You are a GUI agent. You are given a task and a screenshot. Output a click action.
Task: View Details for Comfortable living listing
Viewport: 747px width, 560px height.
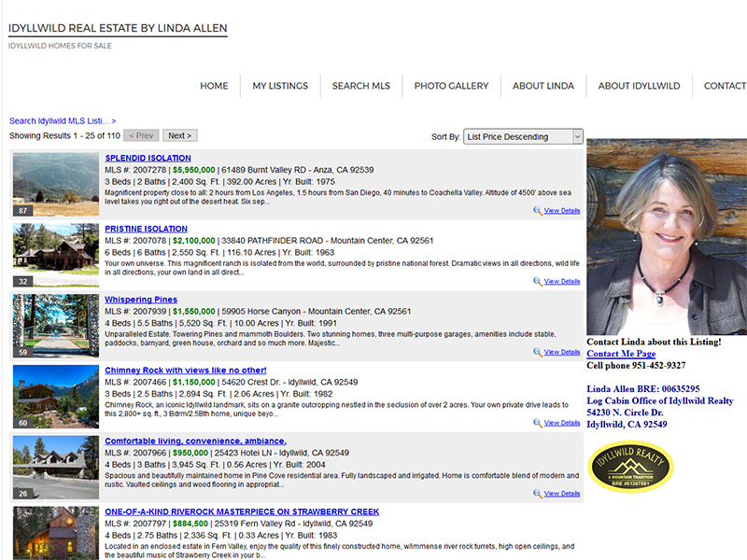pyautogui.click(x=562, y=494)
